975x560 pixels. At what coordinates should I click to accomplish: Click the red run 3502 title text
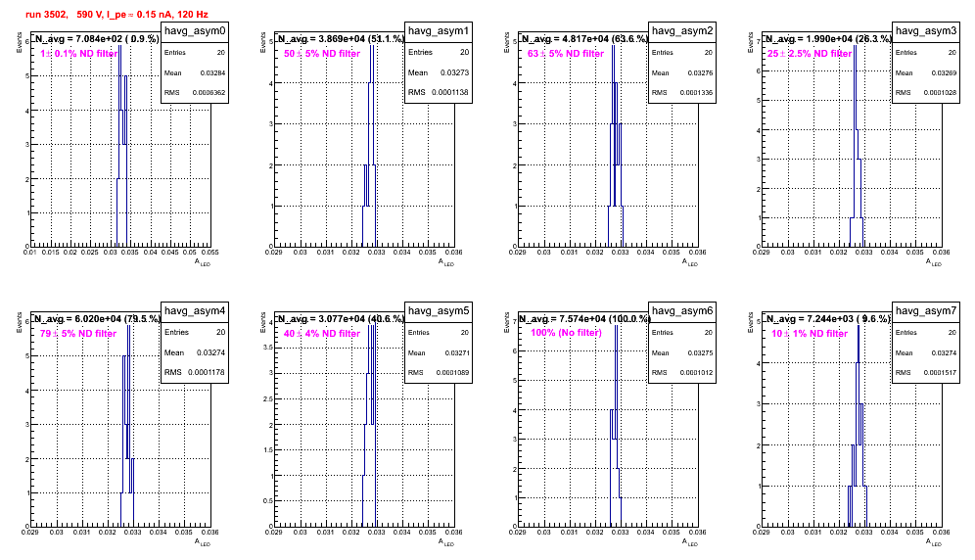pyautogui.click(x=116, y=14)
